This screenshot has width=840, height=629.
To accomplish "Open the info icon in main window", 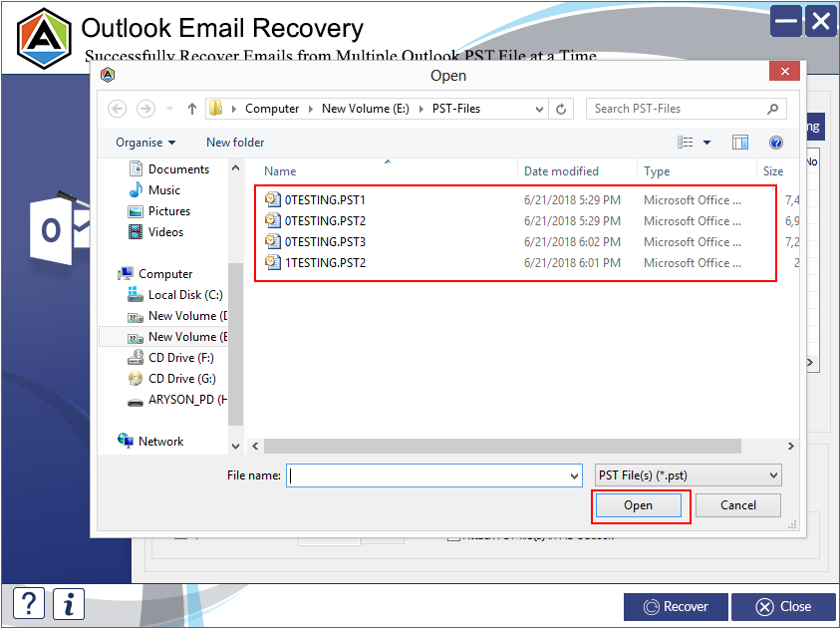I will pyautogui.click(x=69, y=603).
